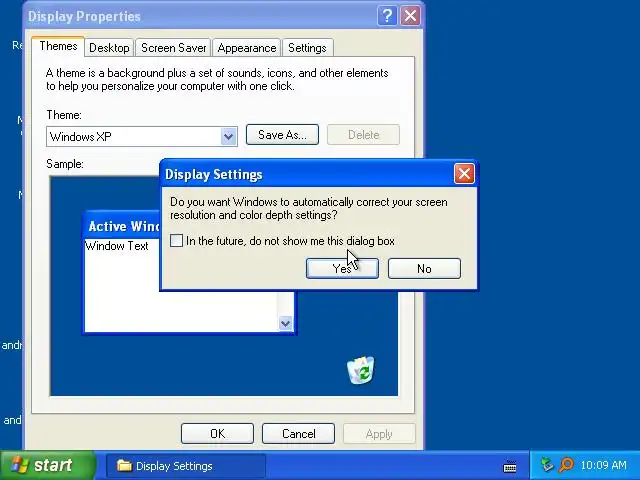640x480 pixels.
Task: Switch to the Themes tab
Action: [x=58, y=47]
